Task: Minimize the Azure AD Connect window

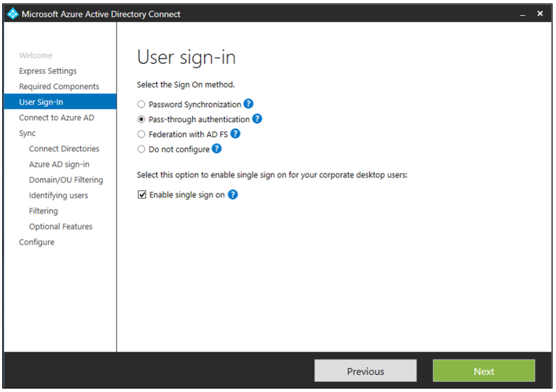Action: [x=522, y=14]
